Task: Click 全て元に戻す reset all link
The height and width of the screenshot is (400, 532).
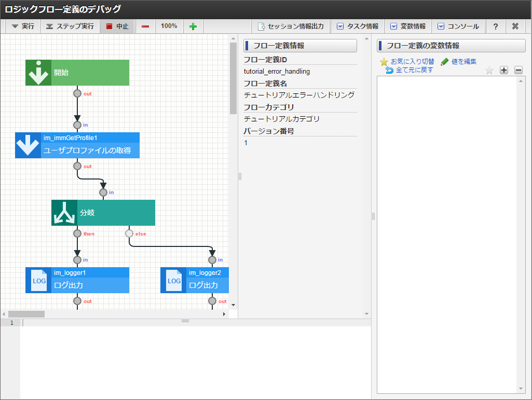Action: pos(410,70)
